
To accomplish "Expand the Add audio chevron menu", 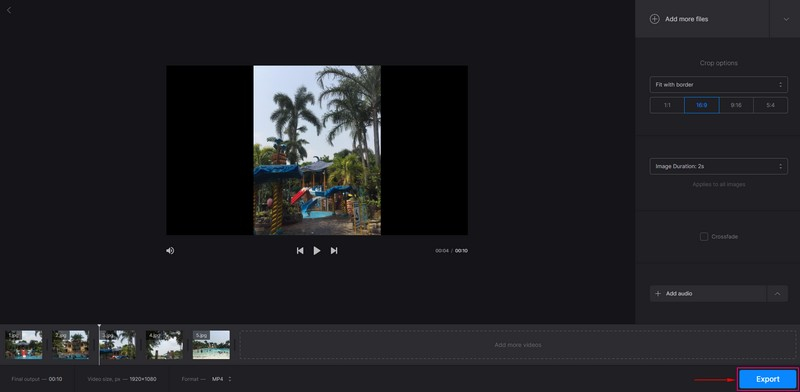I will coord(777,293).
